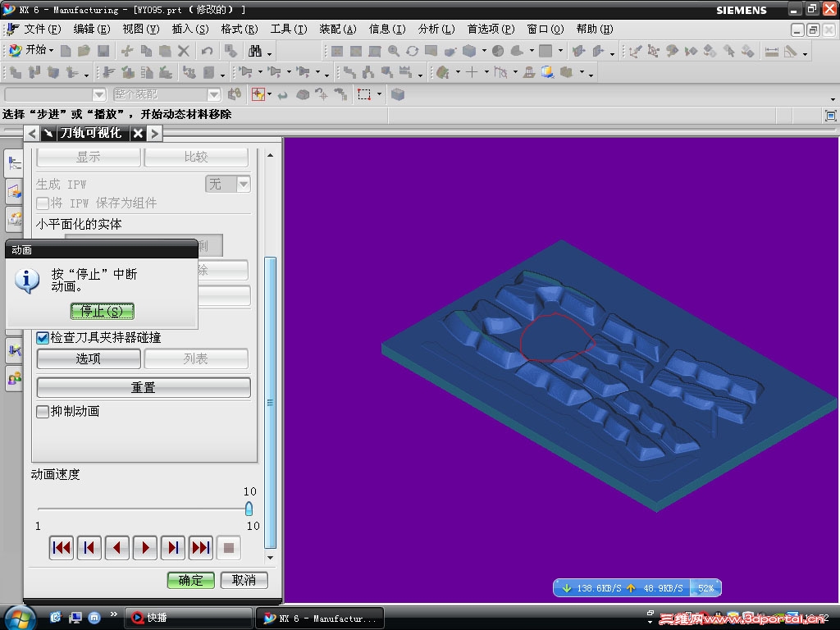
Task: Click the Delete X icon in toolbar
Action: (183, 51)
